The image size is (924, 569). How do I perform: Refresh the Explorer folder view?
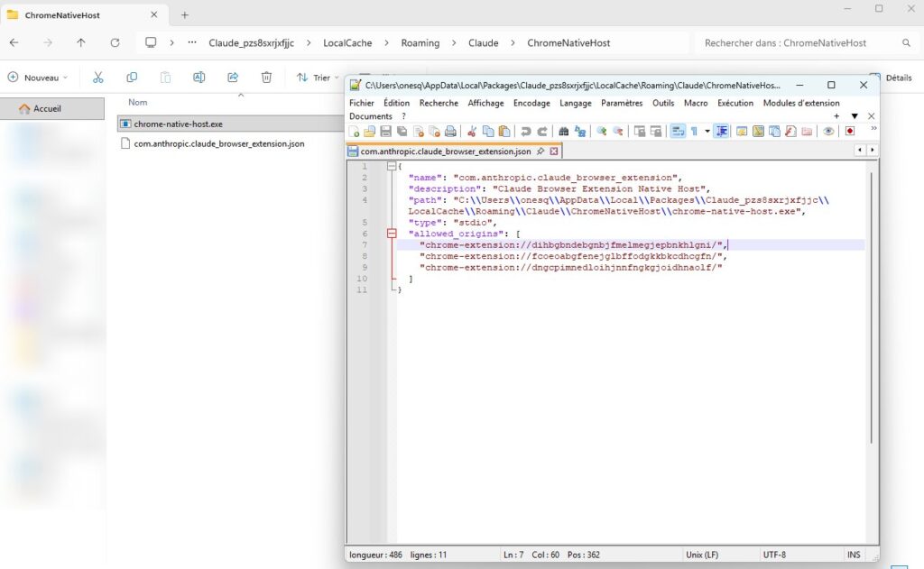pos(115,43)
